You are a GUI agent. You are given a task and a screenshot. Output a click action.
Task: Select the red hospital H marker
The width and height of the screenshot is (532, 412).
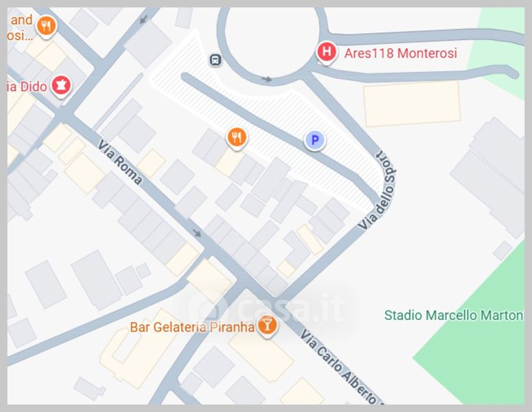(x=327, y=52)
